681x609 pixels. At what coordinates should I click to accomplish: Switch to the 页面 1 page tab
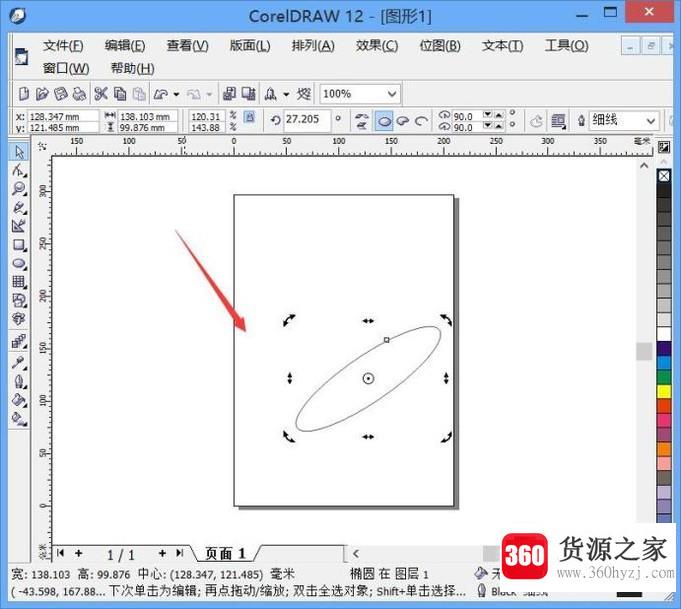(225, 554)
